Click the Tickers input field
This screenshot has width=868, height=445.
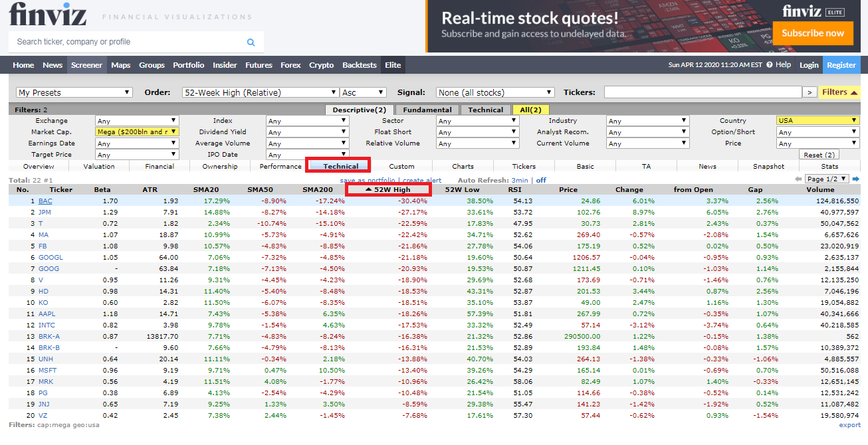tap(703, 92)
